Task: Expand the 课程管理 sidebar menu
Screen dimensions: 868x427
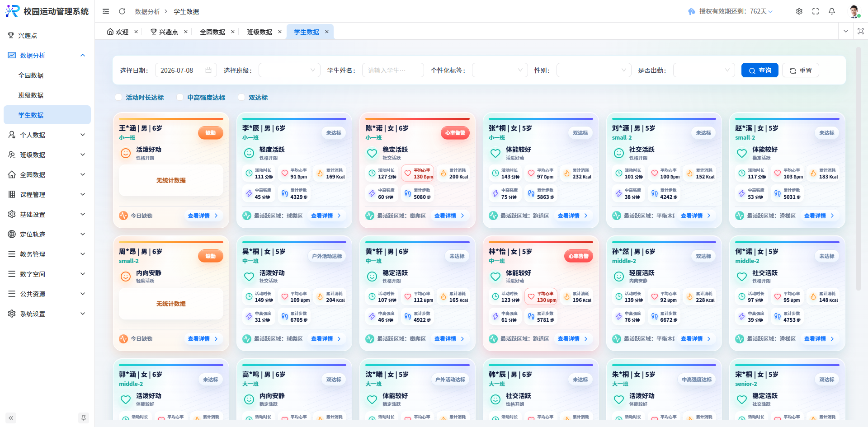Action: (x=47, y=194)
